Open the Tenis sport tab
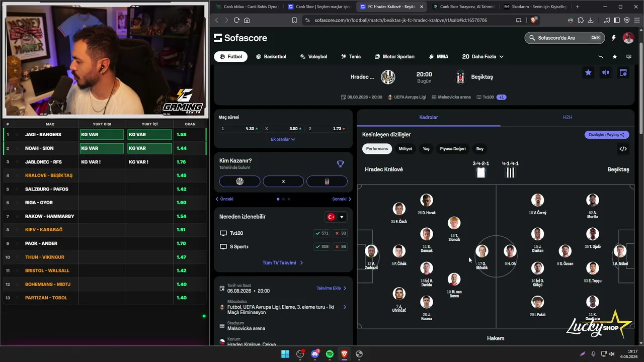Image resolution: width=644 pixels, height=362 pixels. [351, 57]
